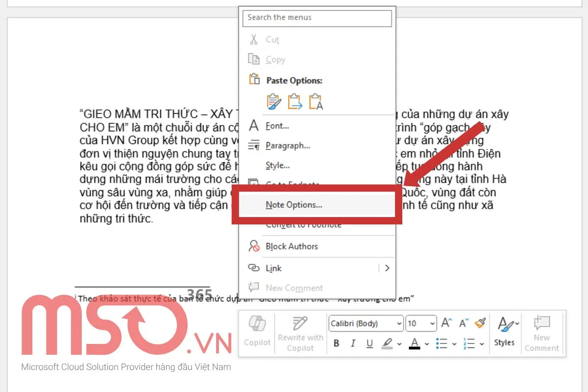Apply the text highlight pen

coord(387,343)
